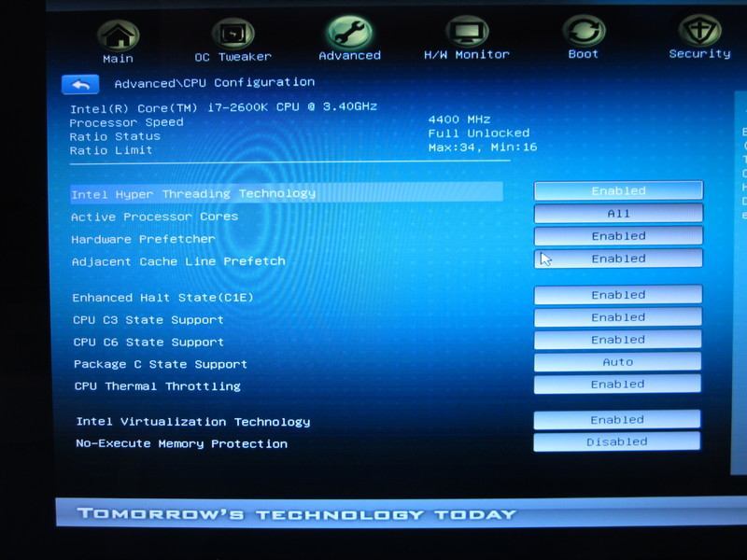Switch to the OC Tweaker tab label
Viewport: 747px width, 560px height.
click(233, 57)
